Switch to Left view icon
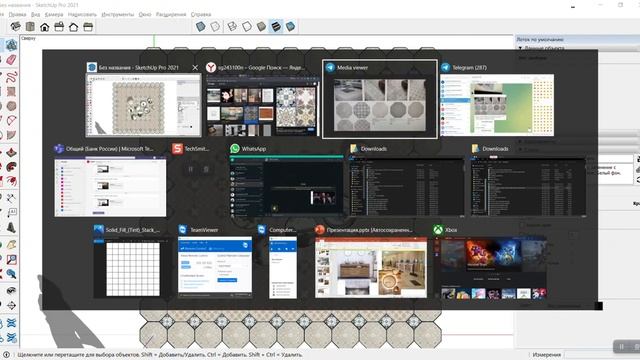The width and height of the screenshot is (640, 360). [88, 27]
